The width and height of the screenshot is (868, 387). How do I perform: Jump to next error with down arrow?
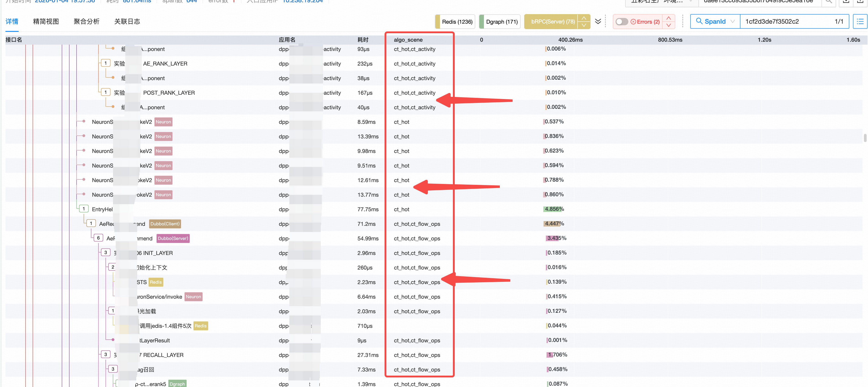[x=668, y=25]
